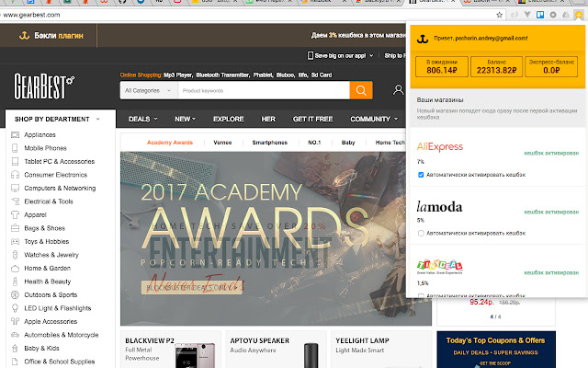Click the Mobile Phones category icon
This screenshot has height=368, width=588.
click(15, 148)
